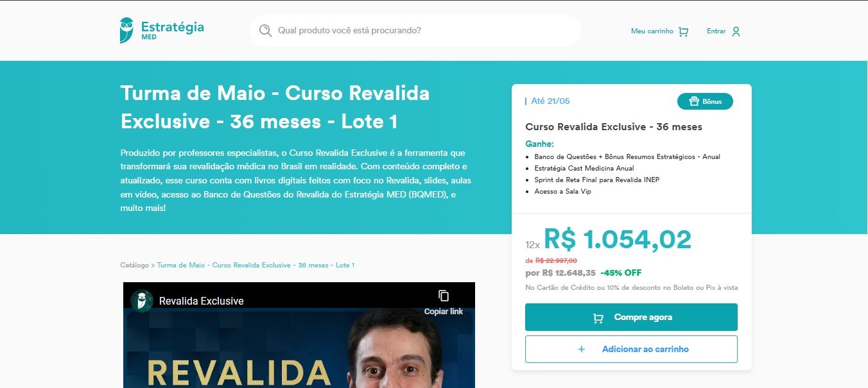868x388 pixels.
Task: Click the Estratégia text in site logo
Action: point(172,27)
